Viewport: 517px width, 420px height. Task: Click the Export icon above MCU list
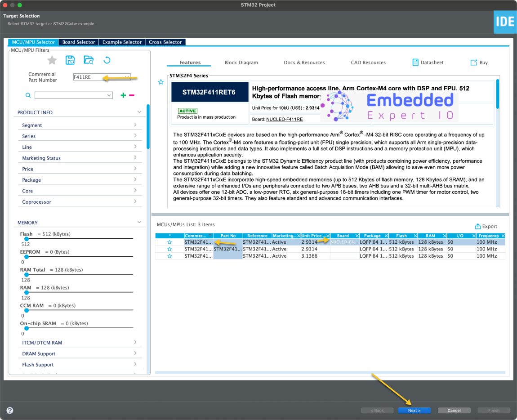(478, 227)
